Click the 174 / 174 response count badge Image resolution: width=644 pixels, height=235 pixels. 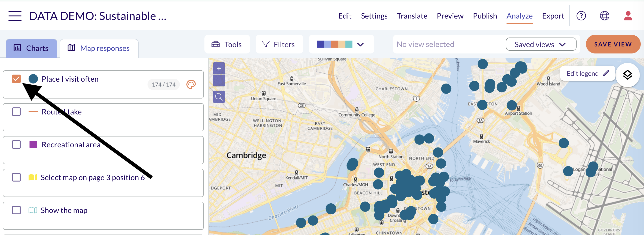164,85
